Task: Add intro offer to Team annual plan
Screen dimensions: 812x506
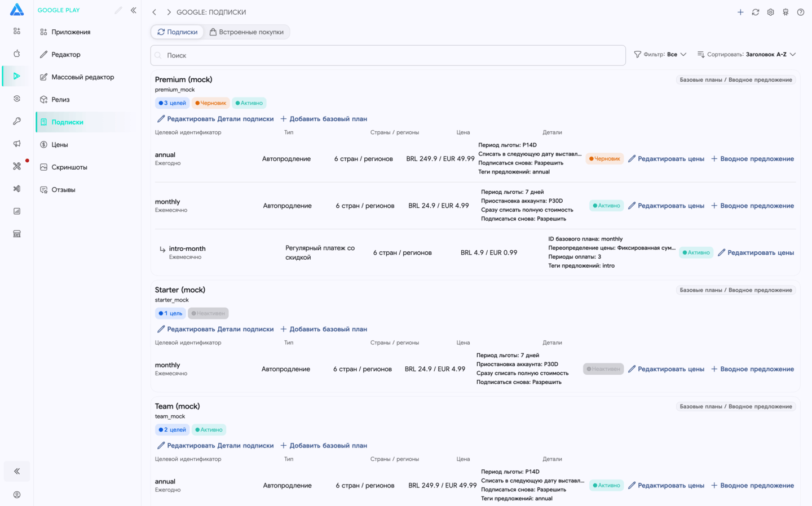Action: 752,486
